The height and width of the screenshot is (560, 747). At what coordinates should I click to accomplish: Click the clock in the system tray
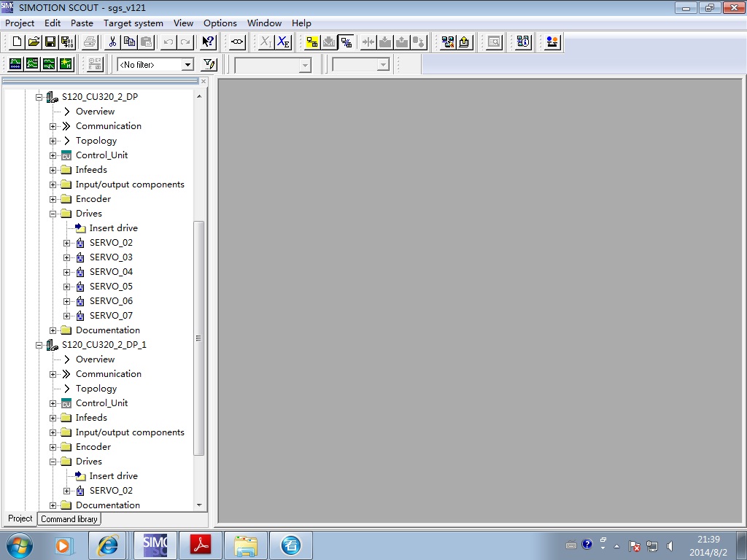pyautogui.click(x=708, y=545)
